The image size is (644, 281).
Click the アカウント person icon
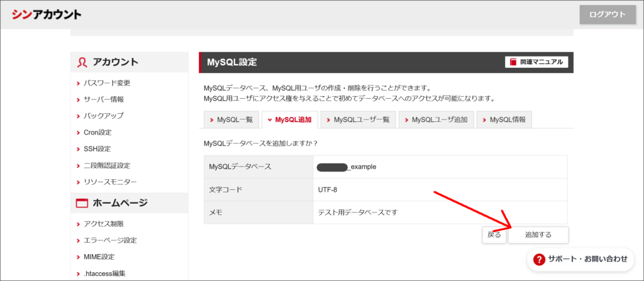tap(82, 62)
